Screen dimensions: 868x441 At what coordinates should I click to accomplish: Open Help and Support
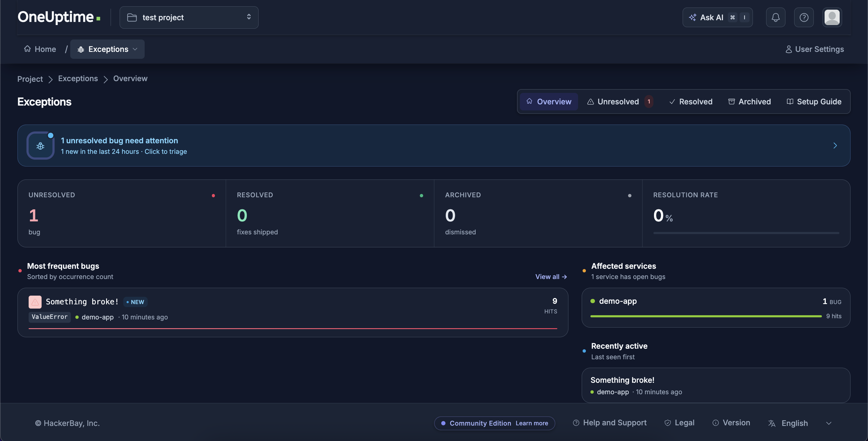[x=609, y=423]
